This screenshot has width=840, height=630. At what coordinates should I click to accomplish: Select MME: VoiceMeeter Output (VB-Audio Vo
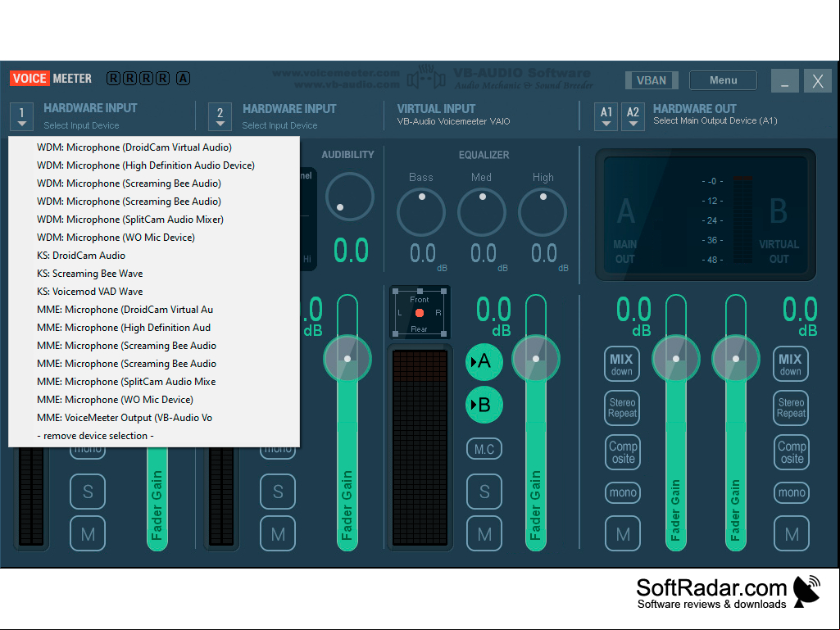[x=154, y=418]
